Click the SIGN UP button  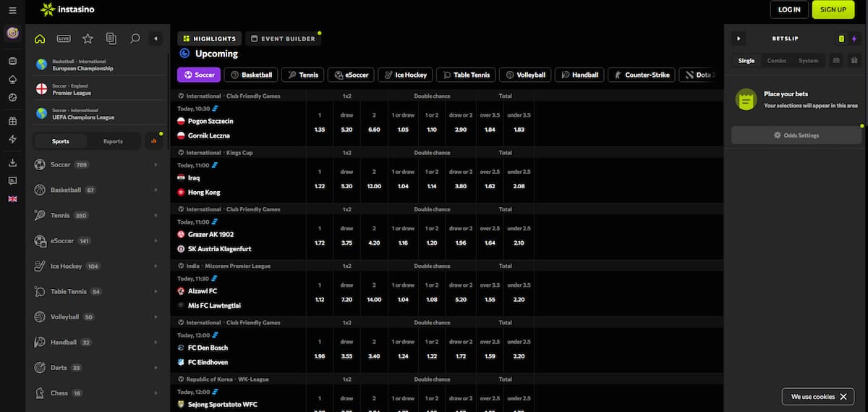833,9
